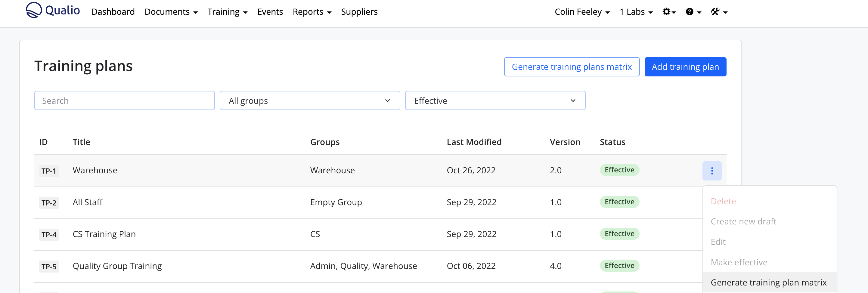Open the help question mark menu
This screenshot has height=293, width=868.
point(693,12)
